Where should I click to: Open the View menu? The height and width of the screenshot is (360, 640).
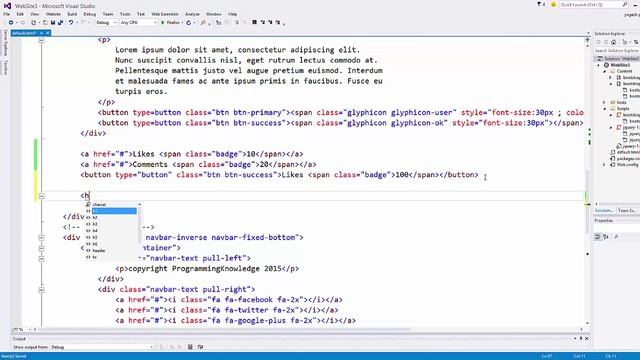pos(35,14)
